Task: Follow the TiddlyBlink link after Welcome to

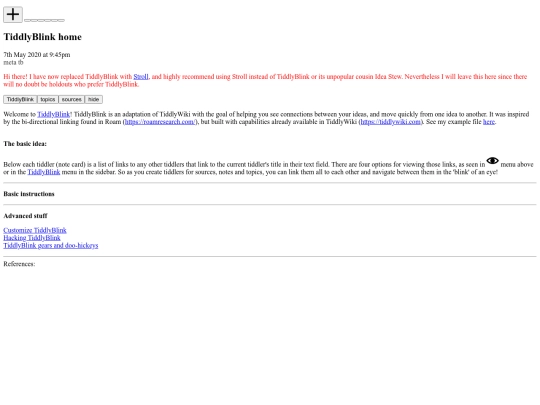Action: point(53,114)
